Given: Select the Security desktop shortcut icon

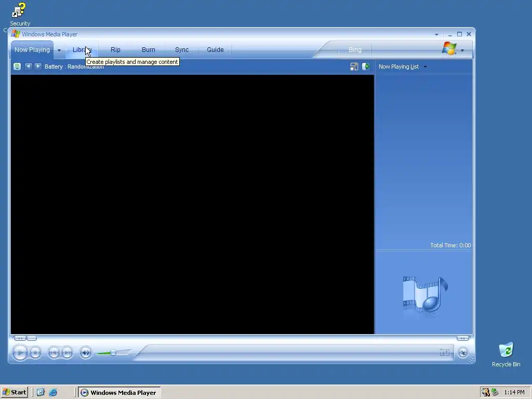Looking at the screenshot, I should pos(19,14).
